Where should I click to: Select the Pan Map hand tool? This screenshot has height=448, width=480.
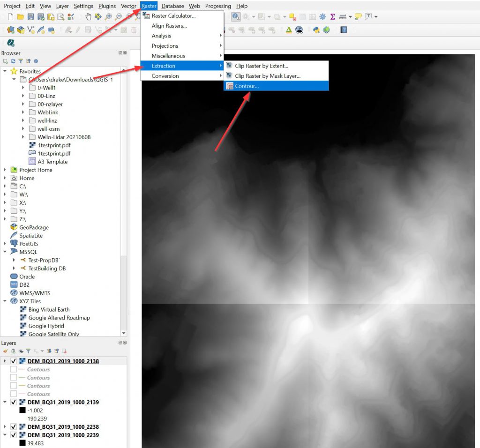[88, 17]
